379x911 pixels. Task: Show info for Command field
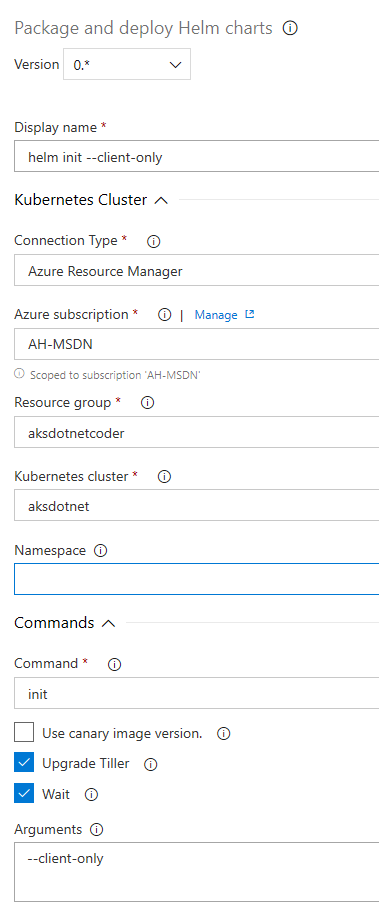(x=115, y=665)
